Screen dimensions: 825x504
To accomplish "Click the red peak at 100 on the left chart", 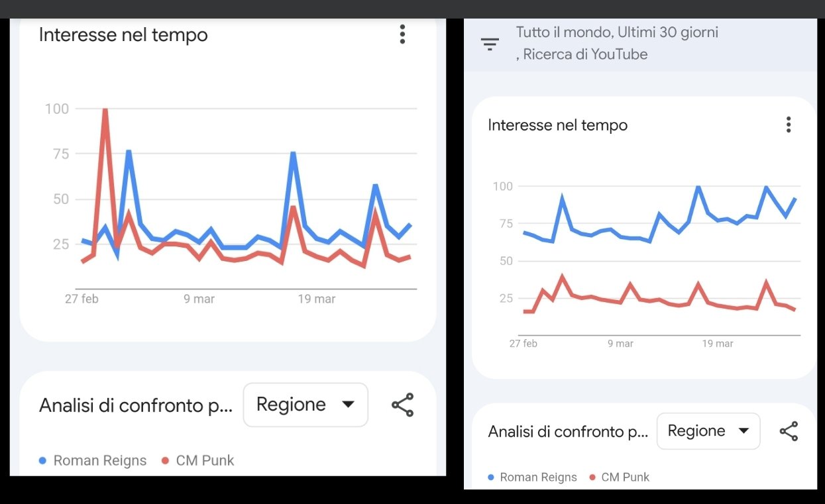I will coord(105,111).
